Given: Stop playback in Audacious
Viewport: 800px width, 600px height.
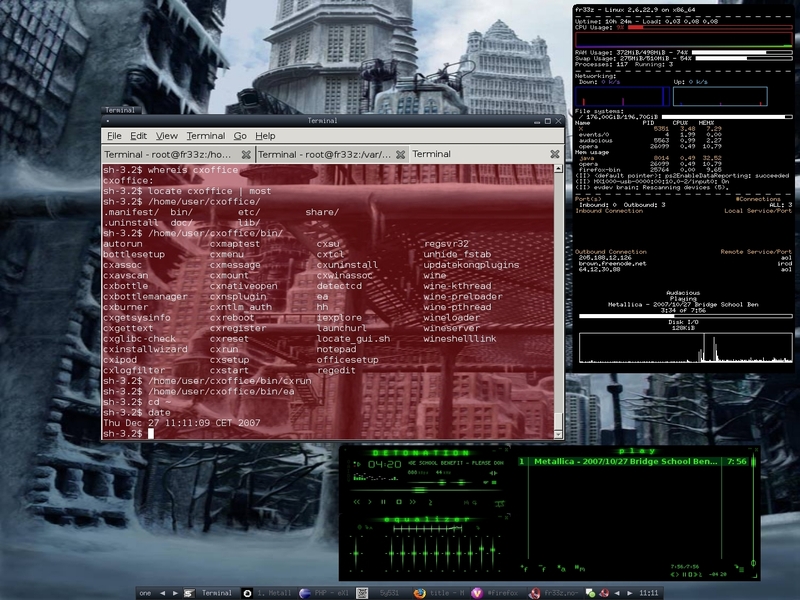Looking at the screenshot, I should coord(399,502).
